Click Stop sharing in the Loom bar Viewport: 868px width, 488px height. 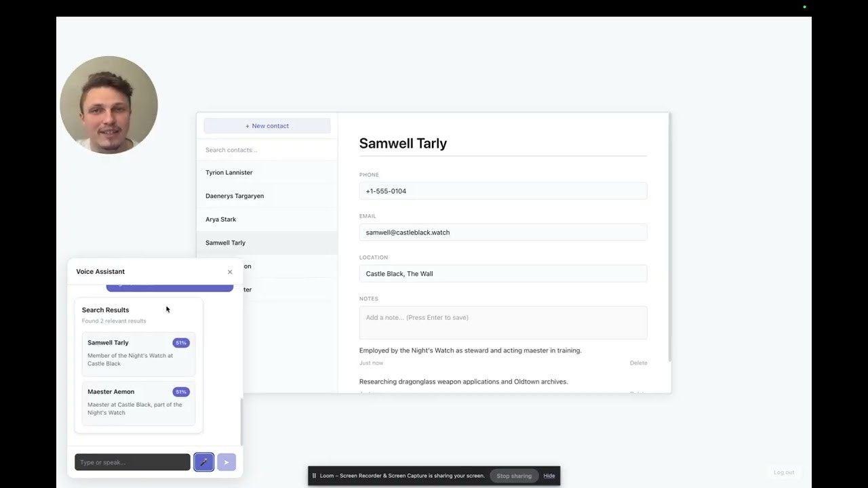pos(514,476)
